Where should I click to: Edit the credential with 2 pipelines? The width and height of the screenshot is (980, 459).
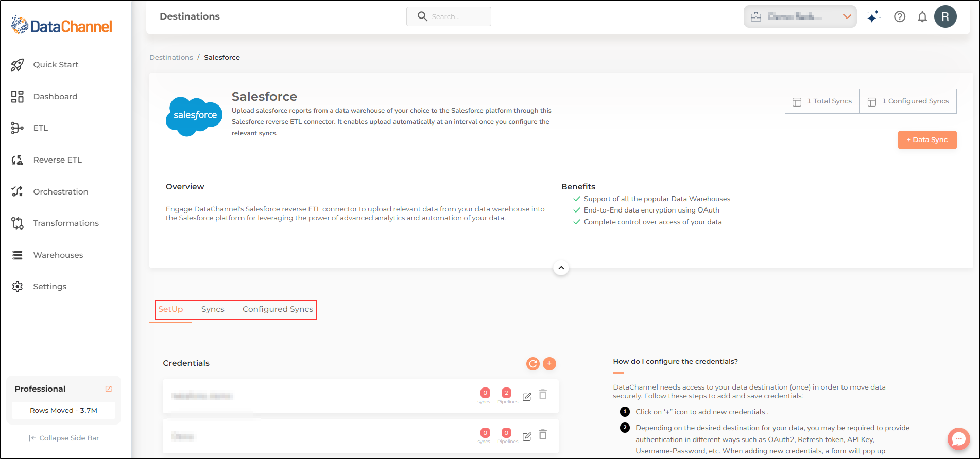click(527, 397)
